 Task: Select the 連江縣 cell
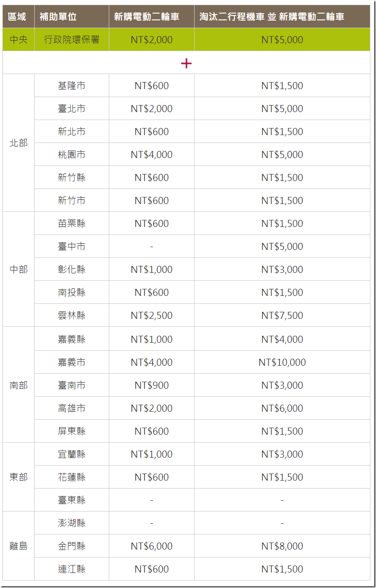coord(72,569)
